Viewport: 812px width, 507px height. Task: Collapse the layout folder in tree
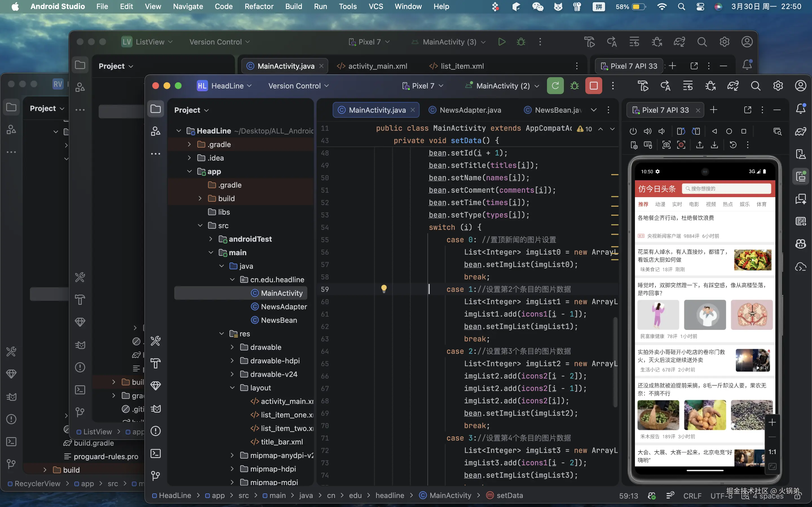(x=232, y=388)
